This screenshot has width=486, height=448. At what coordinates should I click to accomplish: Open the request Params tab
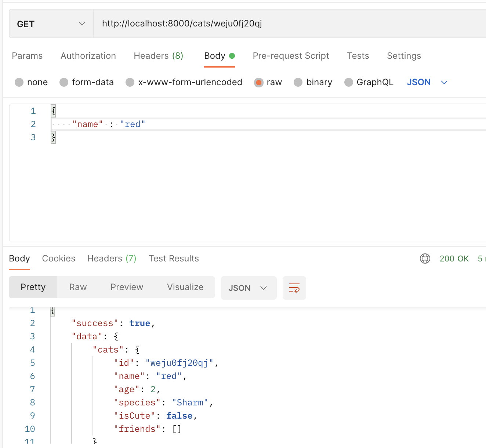[x=27, y=56]
